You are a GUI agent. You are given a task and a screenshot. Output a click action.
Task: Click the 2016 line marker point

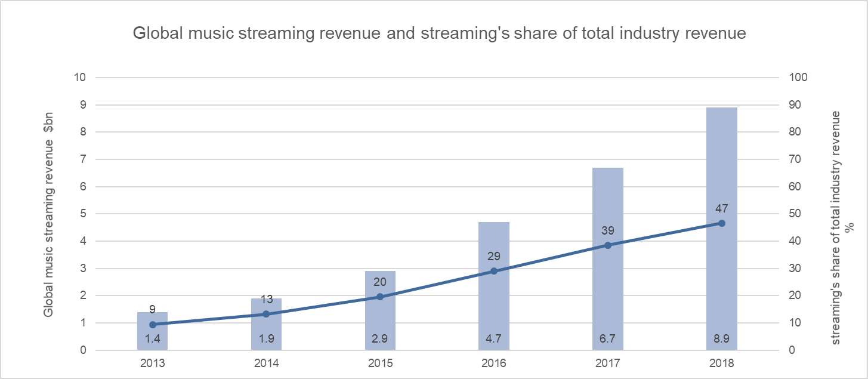tap(494, 271)
